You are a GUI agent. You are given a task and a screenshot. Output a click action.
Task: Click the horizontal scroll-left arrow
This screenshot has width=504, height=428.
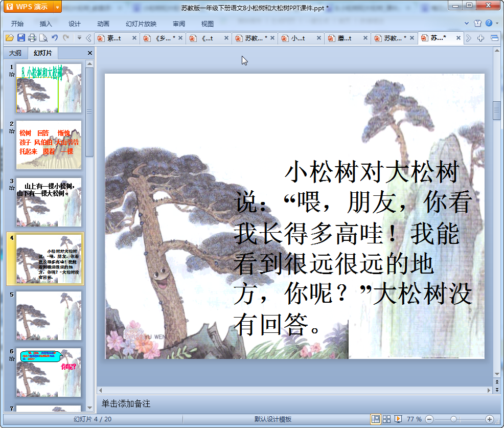click(101, 390)
